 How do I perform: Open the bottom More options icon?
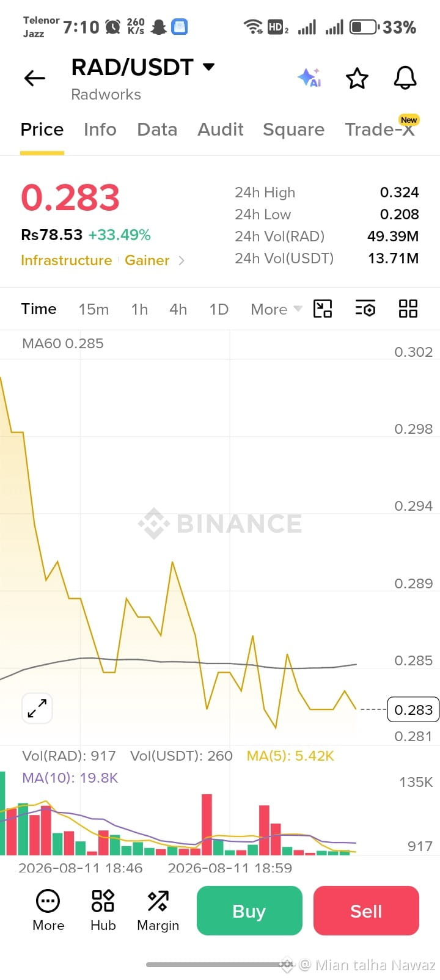click(48, 910)
